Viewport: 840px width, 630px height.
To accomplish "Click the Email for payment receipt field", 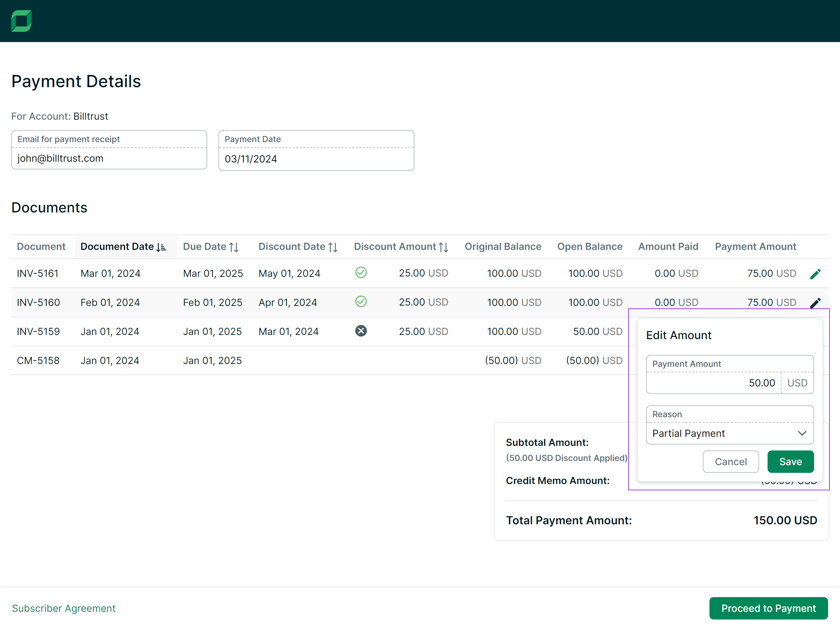I will click(109, 158).
